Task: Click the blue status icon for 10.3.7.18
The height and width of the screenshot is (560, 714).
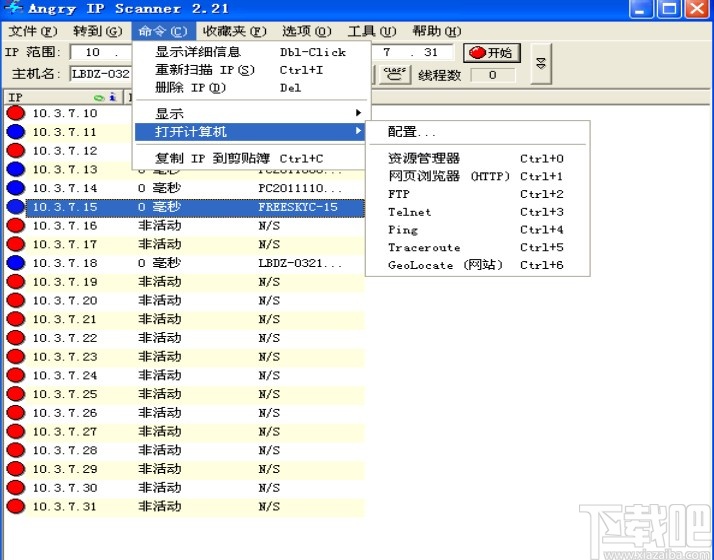Action: click(16, 263)
